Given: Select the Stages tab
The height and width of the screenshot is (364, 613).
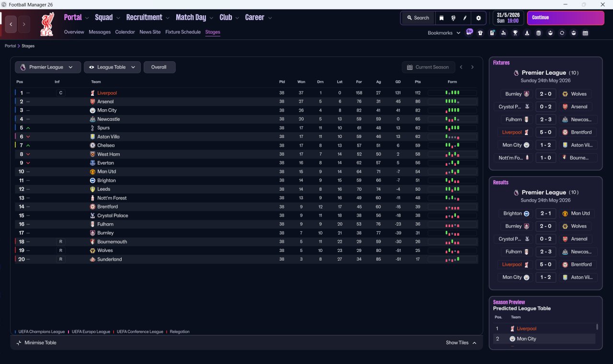Looking at the screenshot, I should (213, 32).
